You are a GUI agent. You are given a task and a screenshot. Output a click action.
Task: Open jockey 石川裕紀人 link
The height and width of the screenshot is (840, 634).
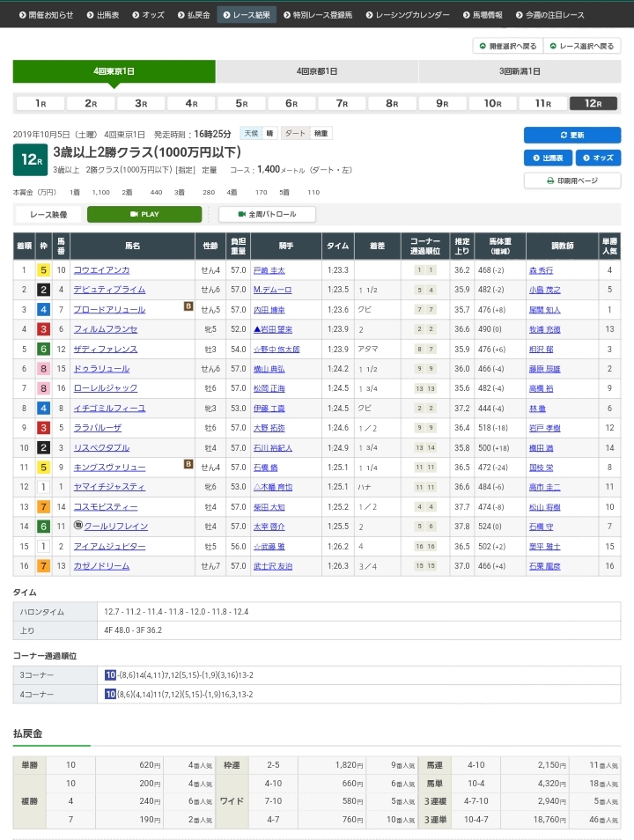coord(273,448)
